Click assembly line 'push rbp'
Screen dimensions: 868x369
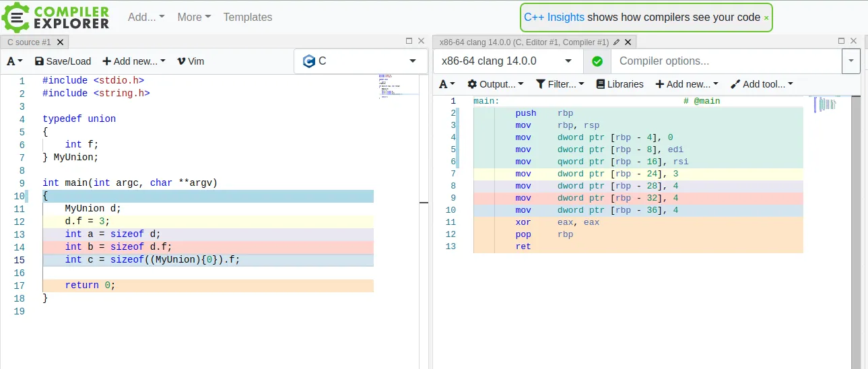point(544,113)
